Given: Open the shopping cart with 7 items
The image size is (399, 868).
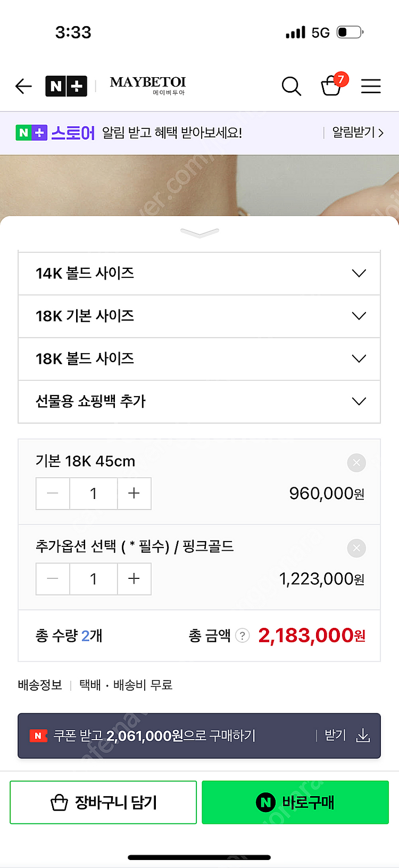Looking at the screenshot, I should point(332,85).
